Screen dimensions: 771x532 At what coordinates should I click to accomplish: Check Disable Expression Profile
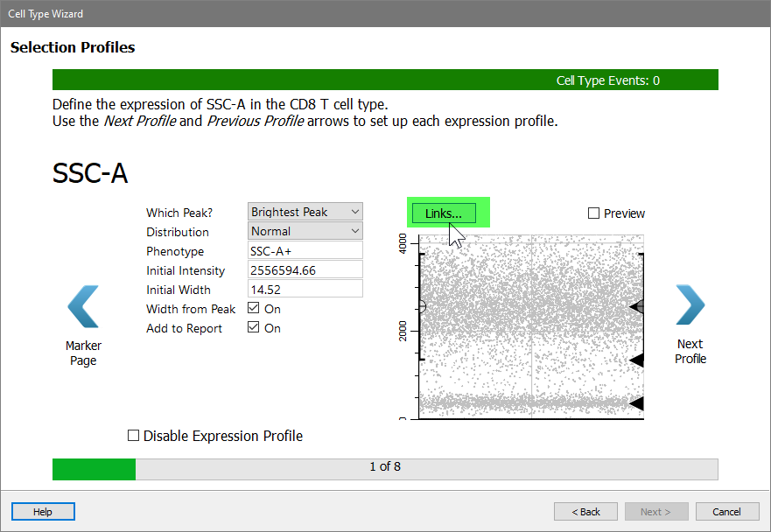pos(134,436)
